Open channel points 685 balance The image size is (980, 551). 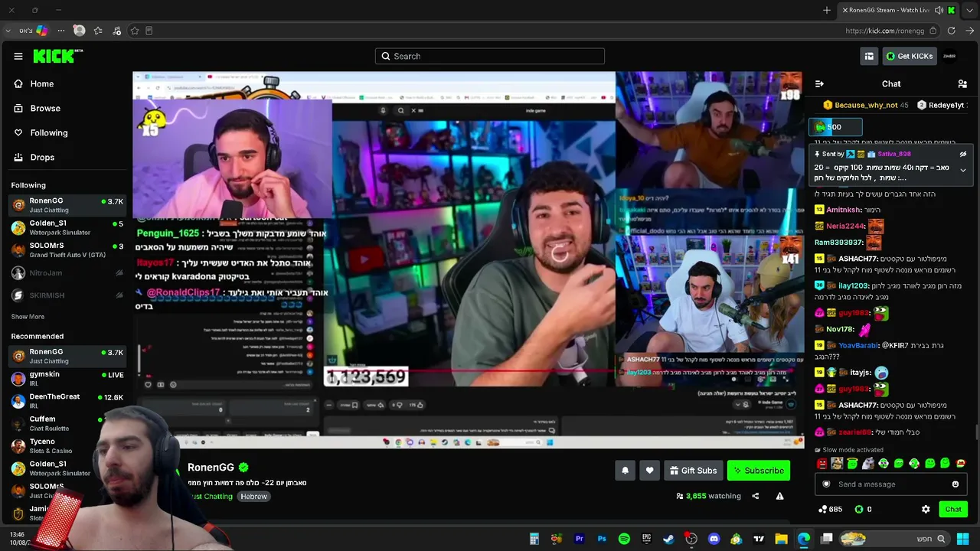point(830,509)
